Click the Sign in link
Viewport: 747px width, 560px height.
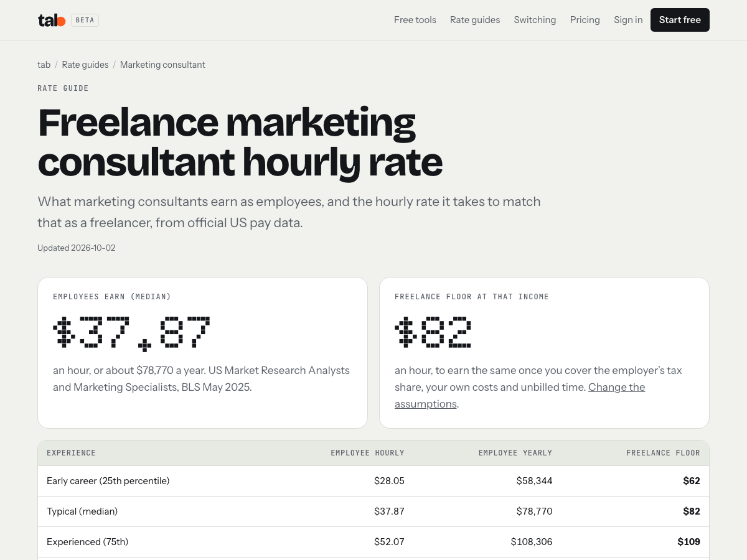click(x=628, y=20)
